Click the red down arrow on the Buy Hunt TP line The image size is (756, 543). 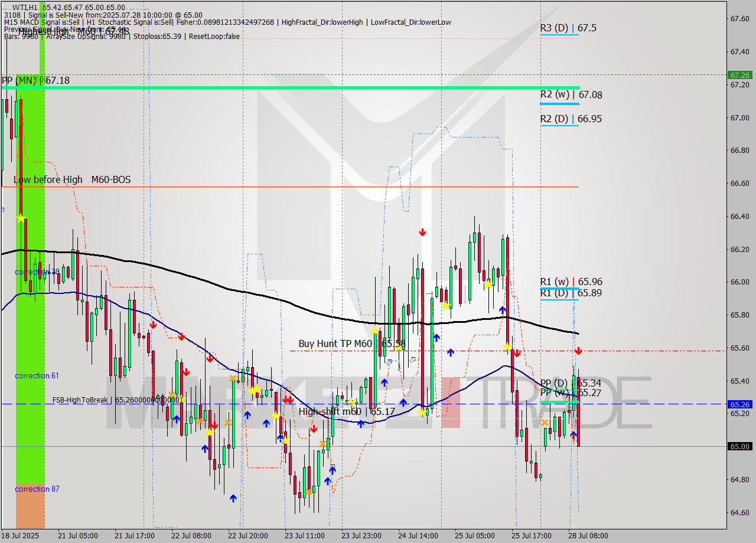[x=578, y=351]
